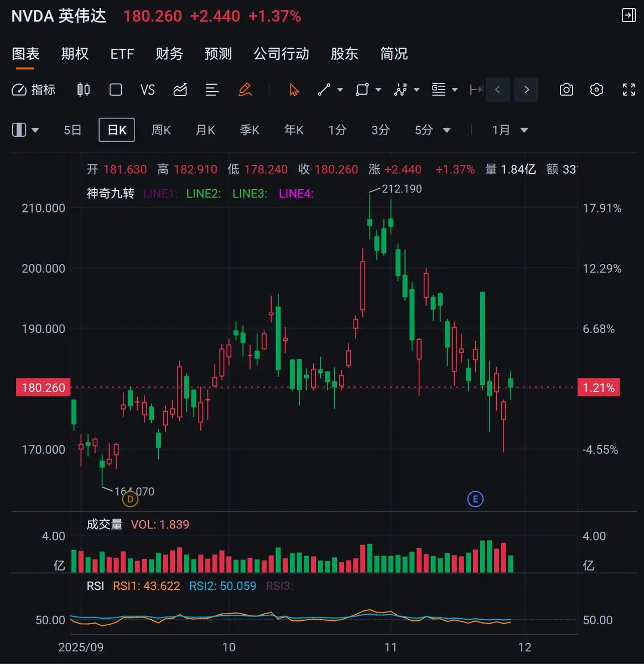Click the faded RSI3: legend label

pyautogui.click(x=279, y=585)
